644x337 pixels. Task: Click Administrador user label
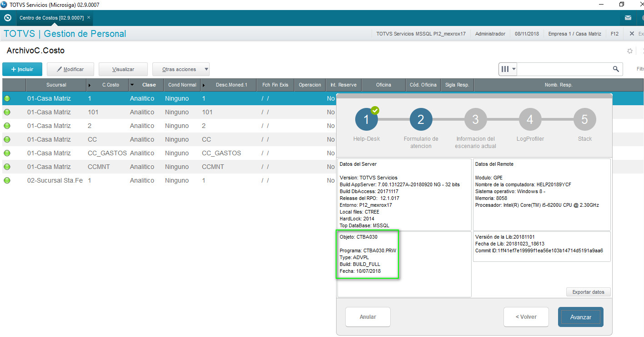click(490, 34)
